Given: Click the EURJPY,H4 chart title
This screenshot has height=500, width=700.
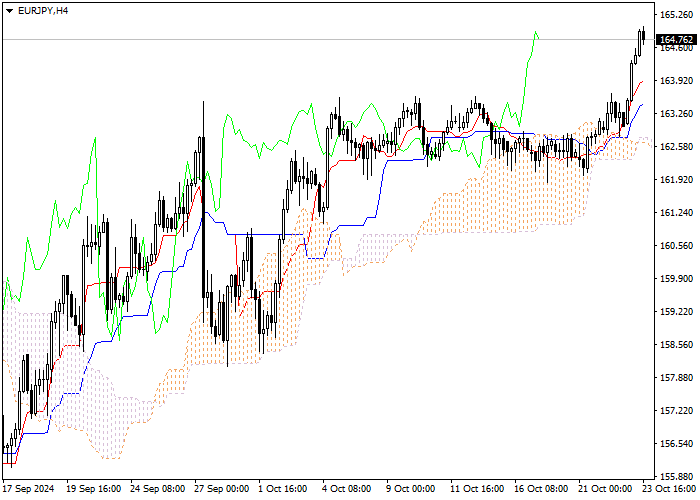Looking at the screenshot, I should point(43,11).
